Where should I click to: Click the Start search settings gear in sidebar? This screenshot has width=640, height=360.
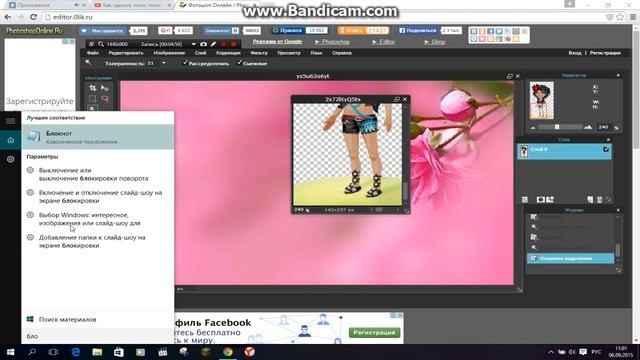[11, 160]
